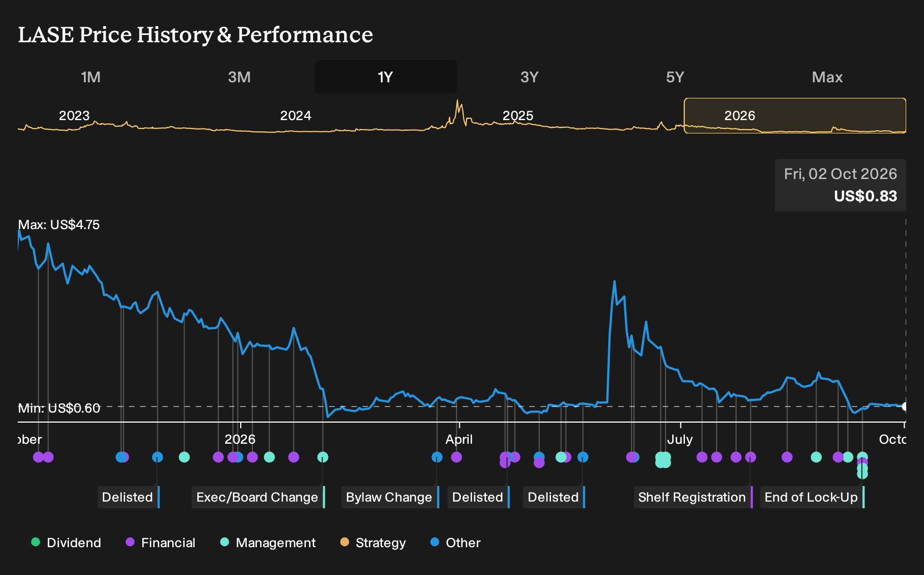Open the End of Lock-Up event label
This screenshot has width=924, height=575.
coord(812,497)
